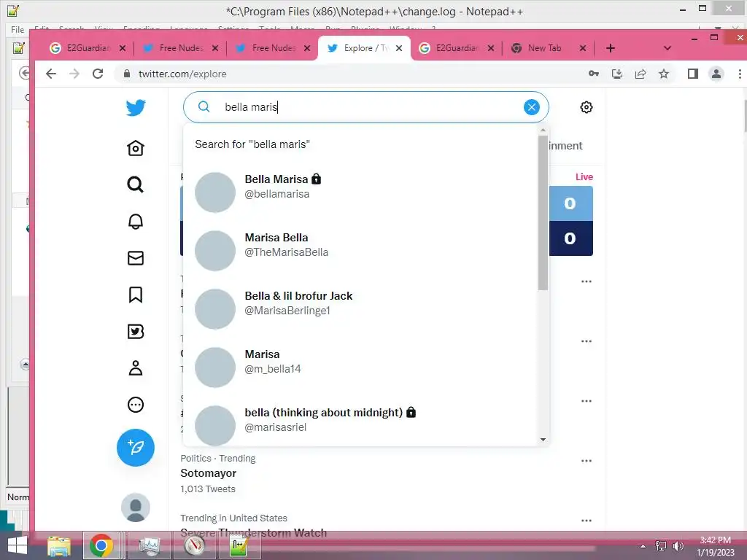The width and height of the screenshot is (747, 560).
Task: Click into the Twitter search field
Action: tap(366, 107)
